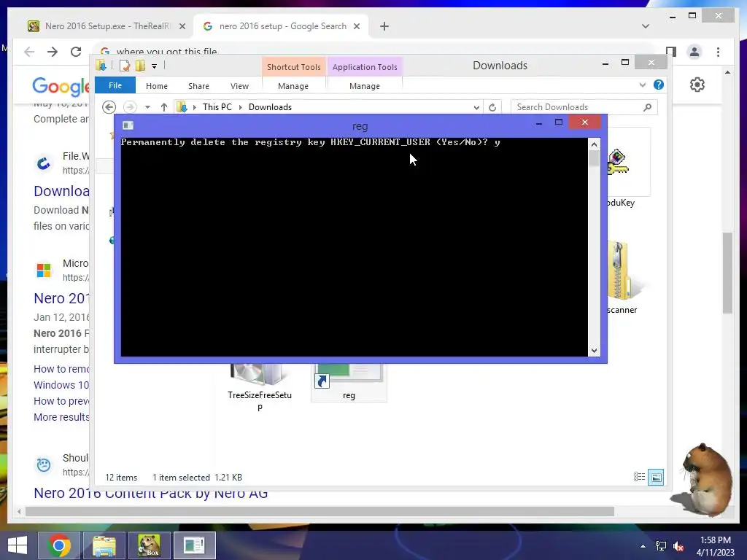Minimize the reg console window
Screen dimensions: 747x560
[x=539, y=122]
